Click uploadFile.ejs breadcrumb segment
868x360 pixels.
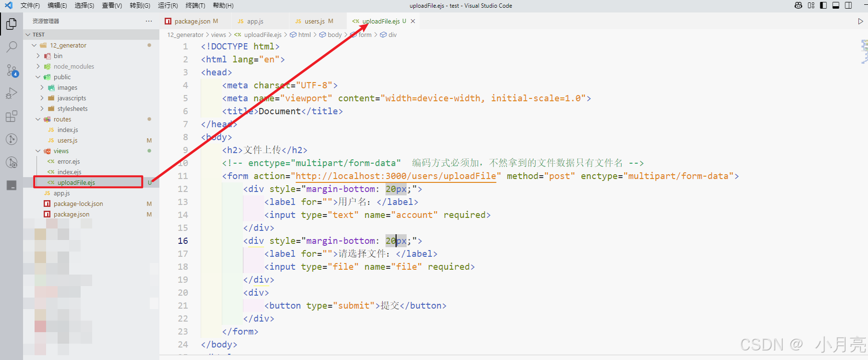click(263, 35)
